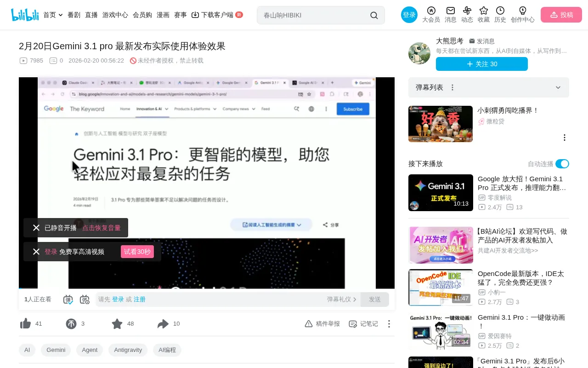The width and height of the screenshot is (588, 368).
Task: Open danmaku settings icon
Action: pos(85,299)
